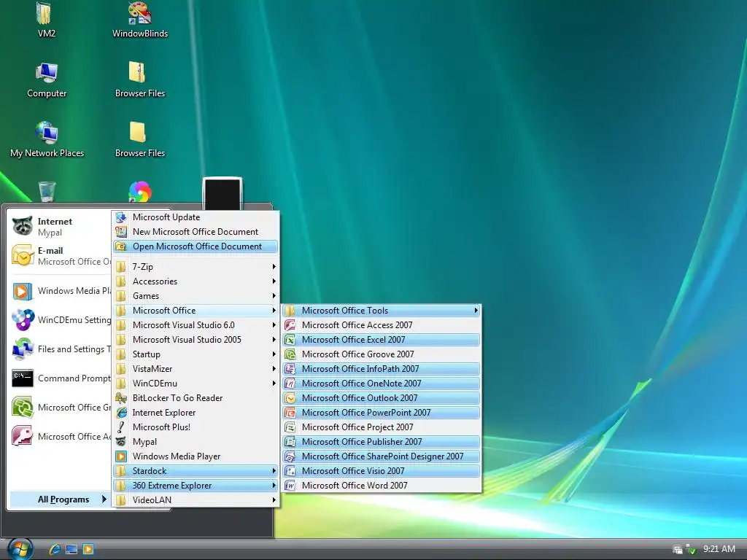Click the PowerPoint 2007 program icon
747x560 pixels.
coord(290,413)
